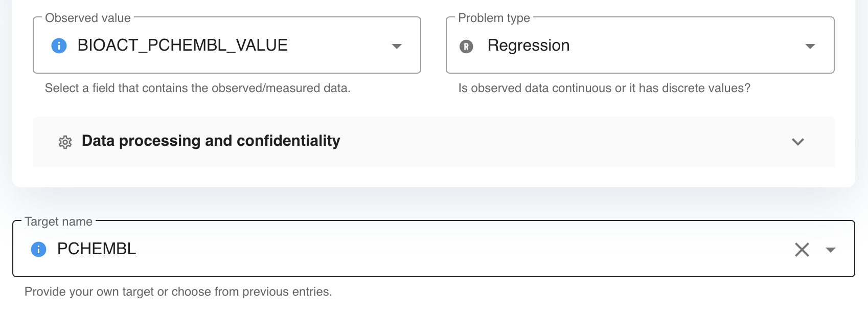868x311 pixels.
Task: Click the R badge icon beside Regression
Action: pyautogui.click(x=466, y=47)
